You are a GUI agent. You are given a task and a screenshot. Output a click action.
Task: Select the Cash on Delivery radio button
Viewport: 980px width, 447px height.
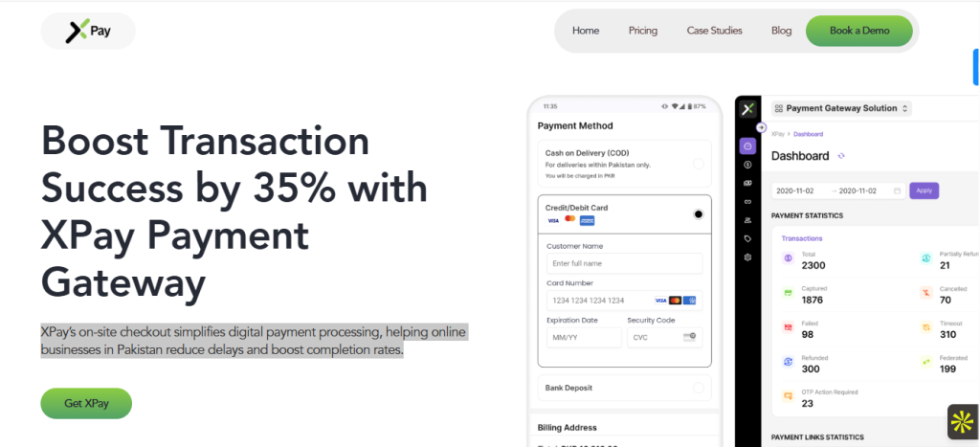click(x=698, y=164)
